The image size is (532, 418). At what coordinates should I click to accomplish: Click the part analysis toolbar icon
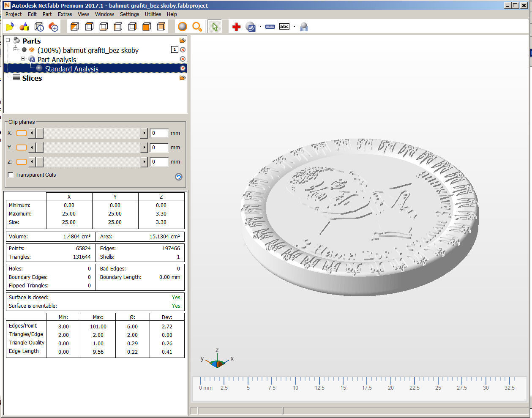[x=251, y=27]
